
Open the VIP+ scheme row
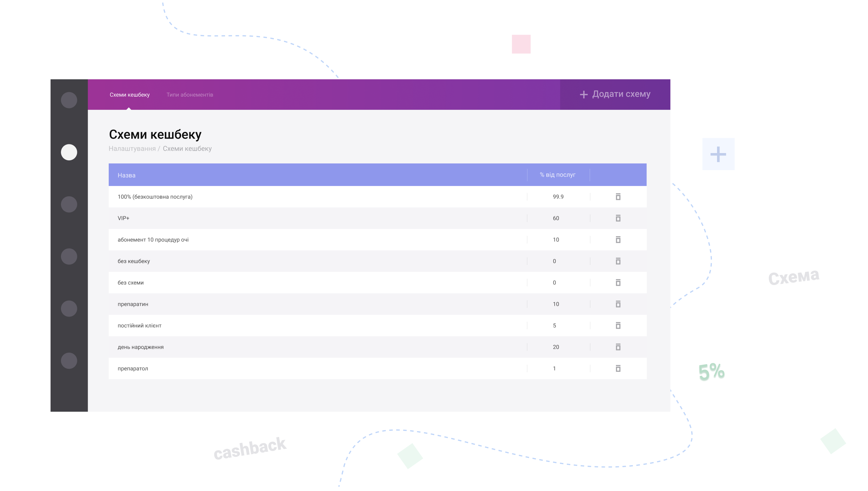[x=124, y=218]
